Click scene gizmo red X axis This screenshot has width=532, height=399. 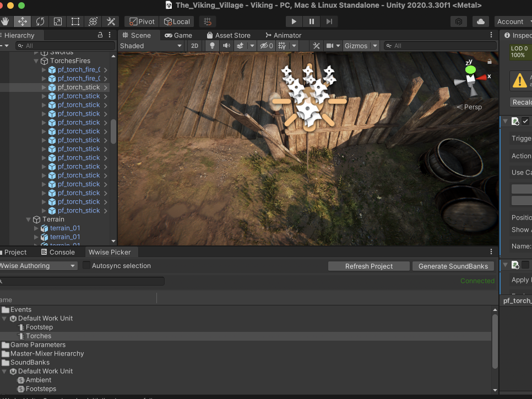482,78
